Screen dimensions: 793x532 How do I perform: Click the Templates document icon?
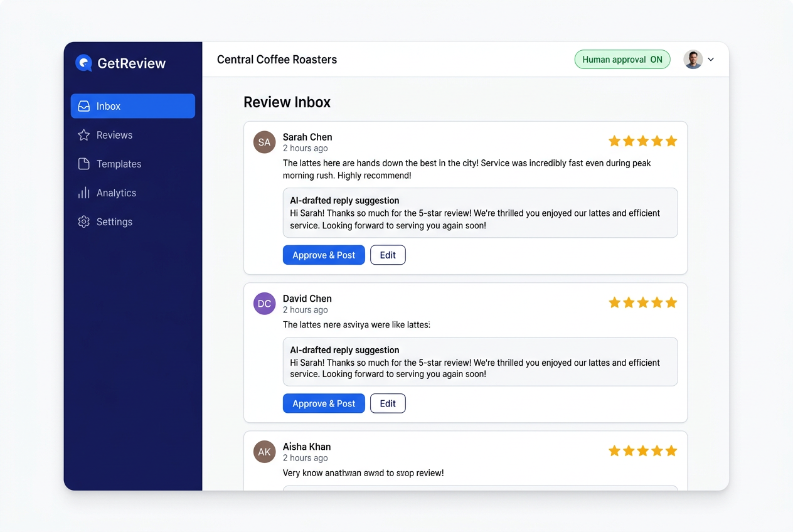(x=83, y=164)
